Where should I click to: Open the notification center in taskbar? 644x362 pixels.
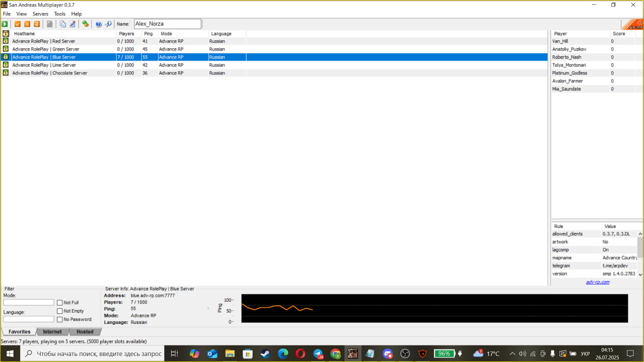[x=630, y=353]
